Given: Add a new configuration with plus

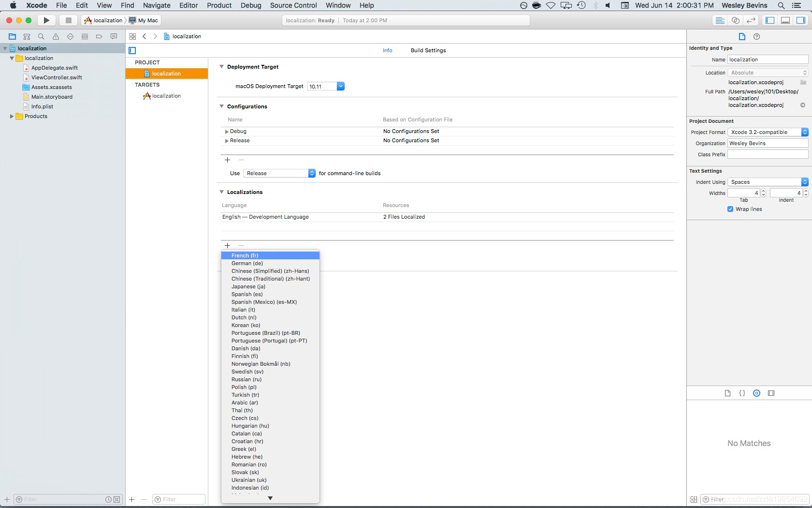Looking at the screenshot, I should click(227, 160).
